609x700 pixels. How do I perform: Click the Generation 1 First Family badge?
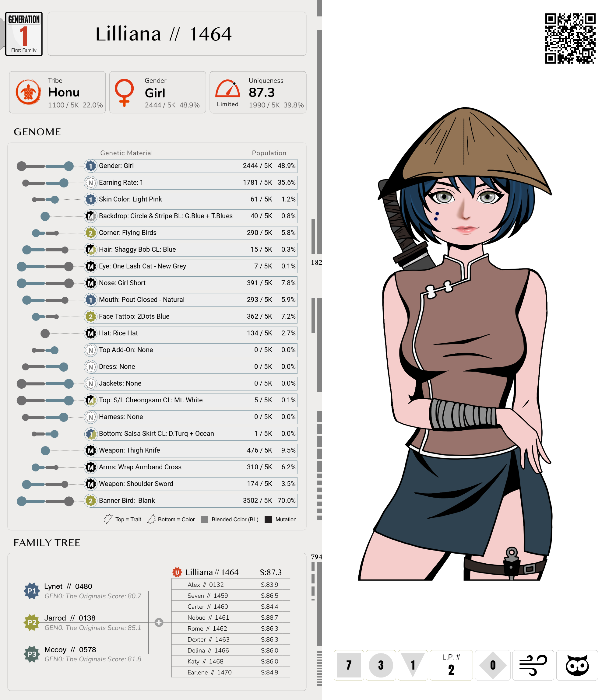tap(24, 34)
